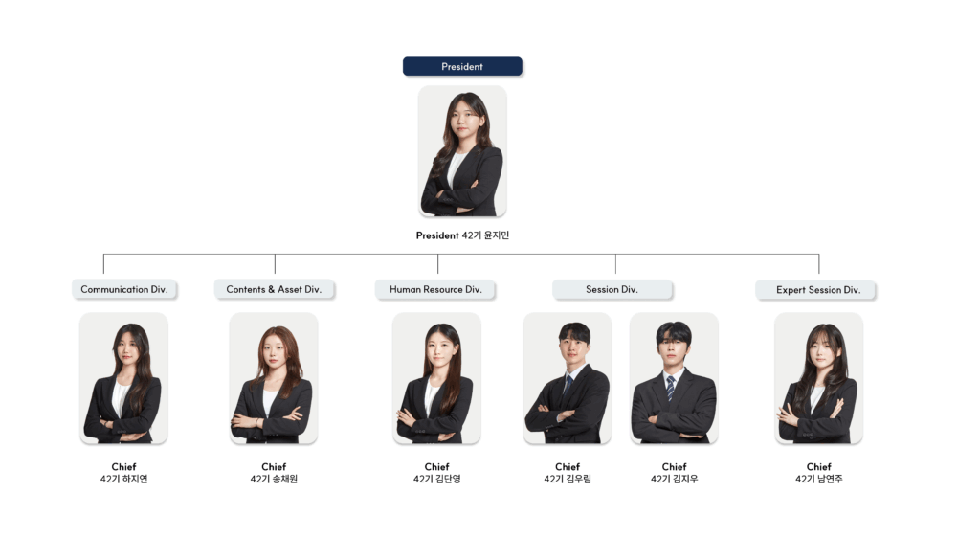Viewport: 980px width, 560px height.
Task: Select the Human Resource Div. chief's portrait
Action: (436, 379)
